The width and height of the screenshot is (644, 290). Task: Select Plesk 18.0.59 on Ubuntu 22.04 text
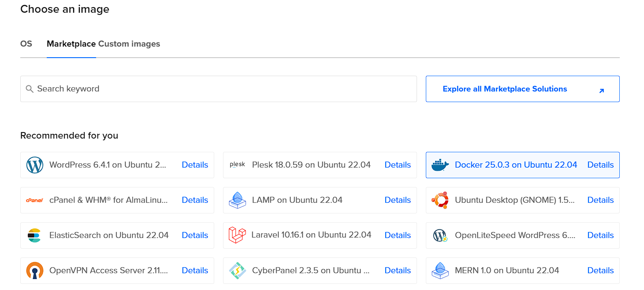tap(311, 165)
